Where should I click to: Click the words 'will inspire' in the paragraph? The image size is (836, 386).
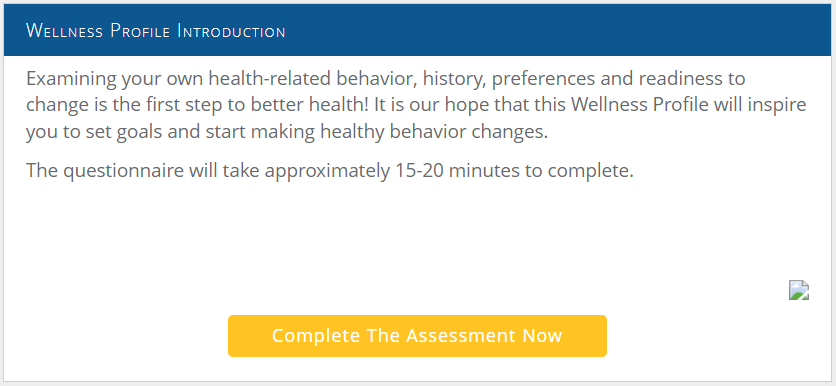click(760, 105)
